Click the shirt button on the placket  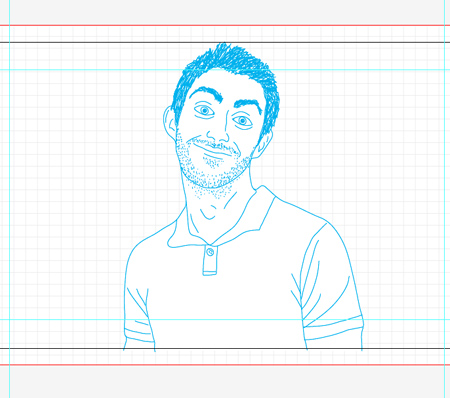coord(210,252)
